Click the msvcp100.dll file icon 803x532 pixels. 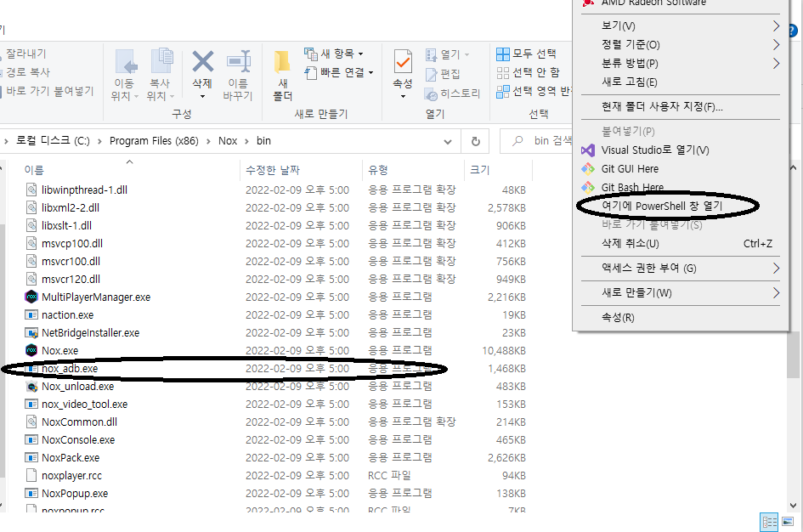pyautogui.click(x=31, y=243)
